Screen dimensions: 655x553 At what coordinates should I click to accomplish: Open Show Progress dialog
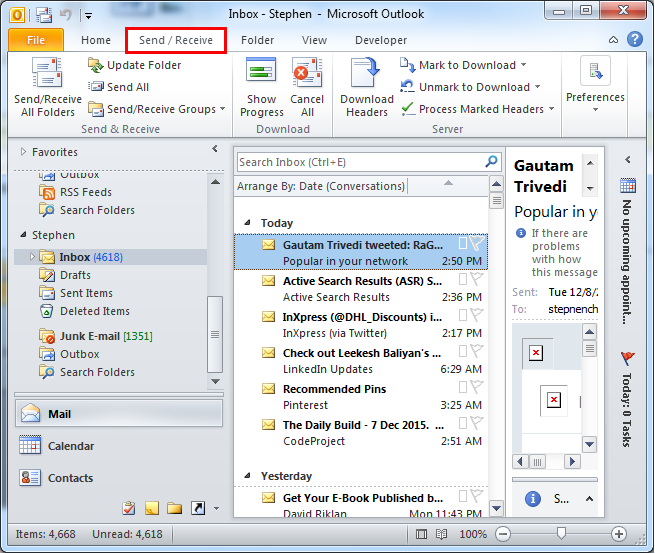point(261,88)
